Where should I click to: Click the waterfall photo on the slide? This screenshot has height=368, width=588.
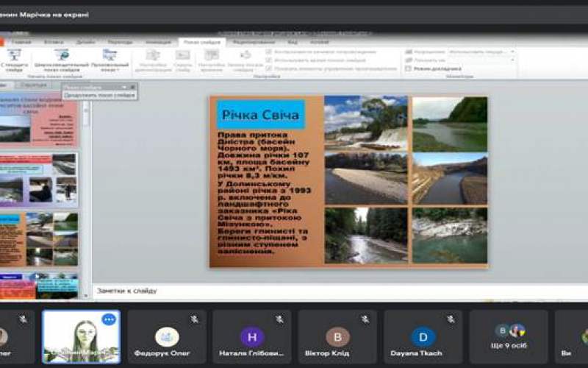coord(365,123)
